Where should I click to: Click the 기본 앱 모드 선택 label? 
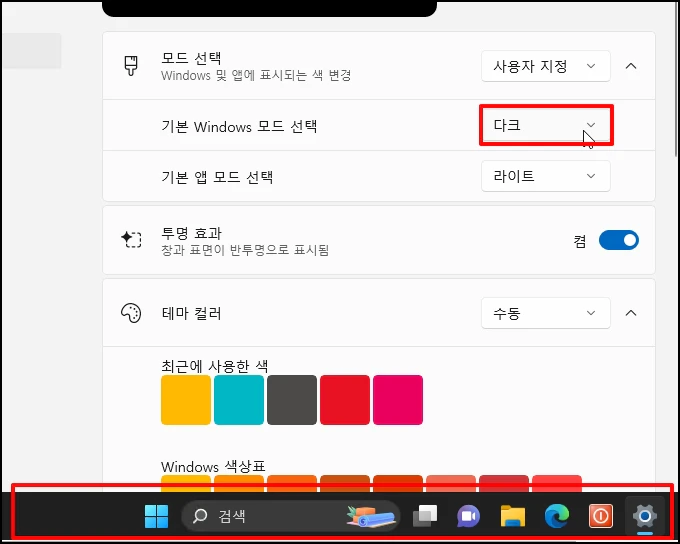click(217, 177)
